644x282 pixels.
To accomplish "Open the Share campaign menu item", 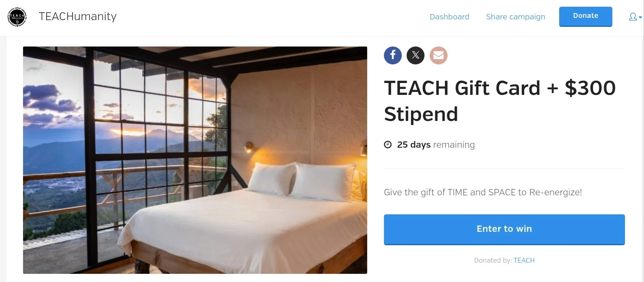I will [515, 17].
